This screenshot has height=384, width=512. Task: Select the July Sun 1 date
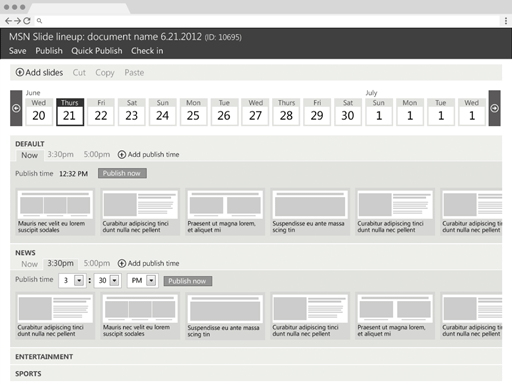(x=379, y=112)
